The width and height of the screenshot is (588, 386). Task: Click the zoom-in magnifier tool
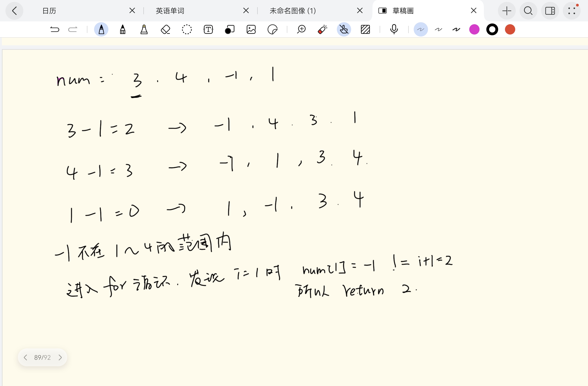point(301,29)
